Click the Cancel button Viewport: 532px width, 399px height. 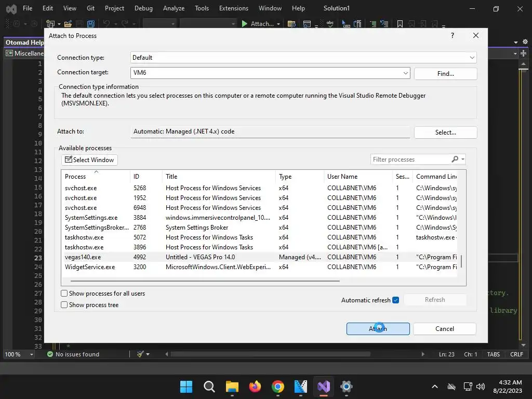(x=445, y=328)
